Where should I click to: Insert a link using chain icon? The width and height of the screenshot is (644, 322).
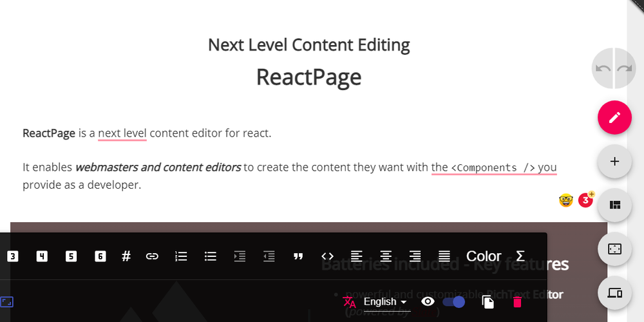tap(152, 257)
